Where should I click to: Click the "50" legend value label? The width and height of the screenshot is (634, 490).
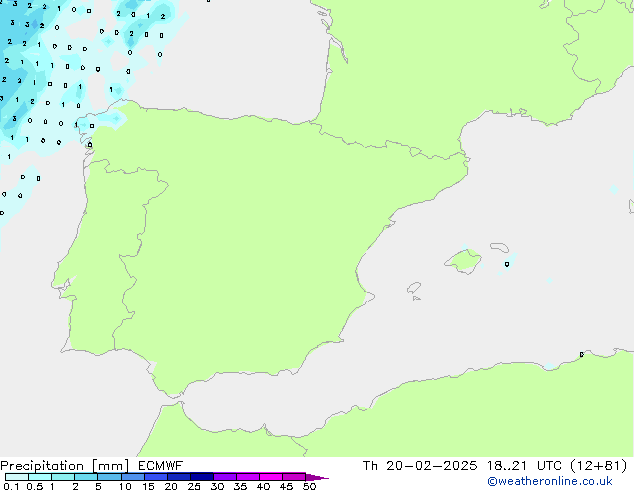[309, 486]
